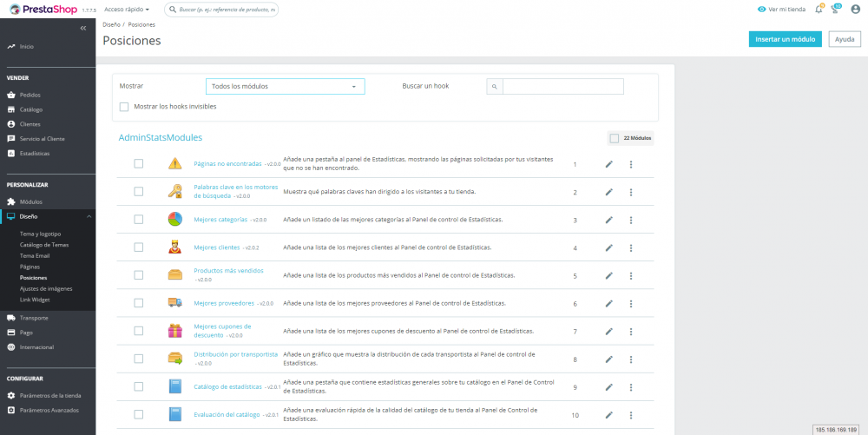Viewport: 868px width, 435px height.
Task: Click the Catálogo de estadísticas module link
Action: [227, 387]
